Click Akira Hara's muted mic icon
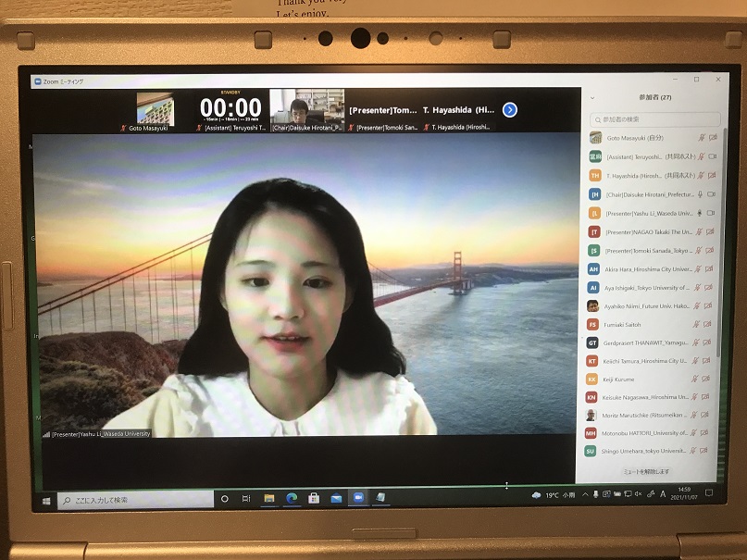Image resolution: width=747 pixels, height=560 pixels. (697, 269)
